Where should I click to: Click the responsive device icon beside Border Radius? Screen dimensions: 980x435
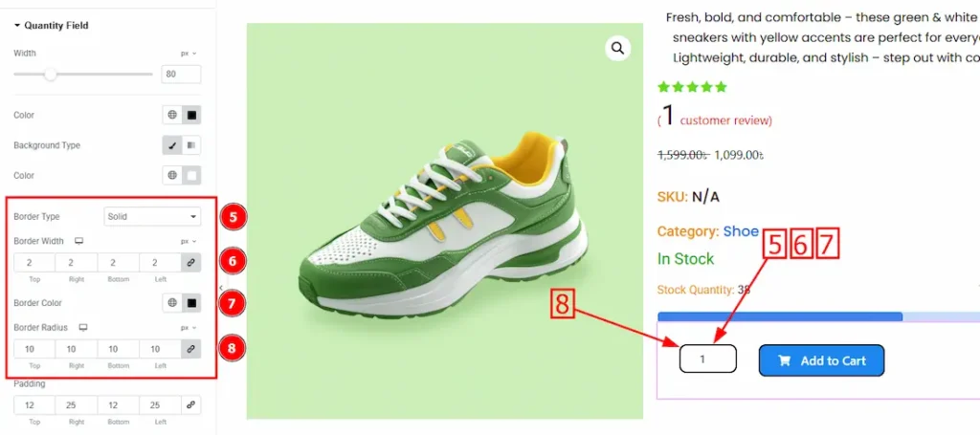click(83, 327)
